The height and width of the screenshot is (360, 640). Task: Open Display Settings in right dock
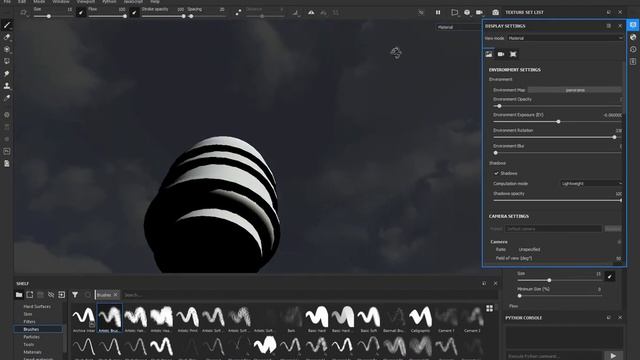[633, 25]
